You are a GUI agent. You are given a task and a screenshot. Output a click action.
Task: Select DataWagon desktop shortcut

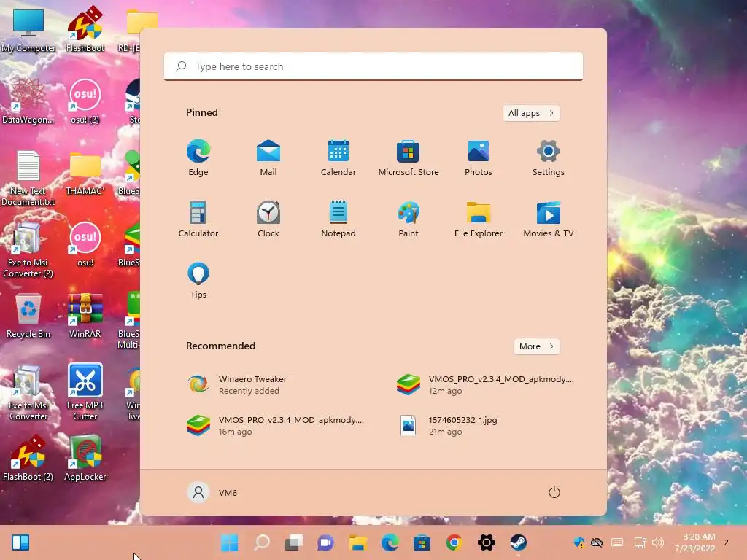[28, 101]
